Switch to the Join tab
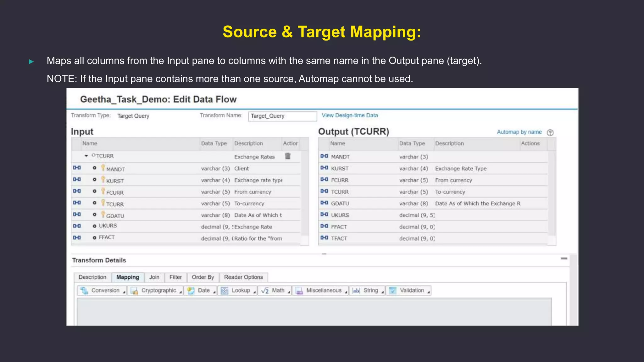The image size is (644, 362). pos(154,277)
